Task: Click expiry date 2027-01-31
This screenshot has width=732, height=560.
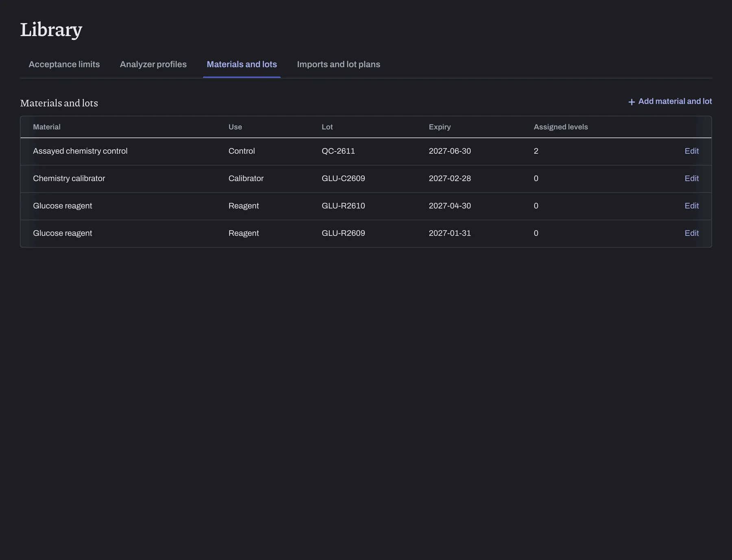Action: [x=450, y=233]
